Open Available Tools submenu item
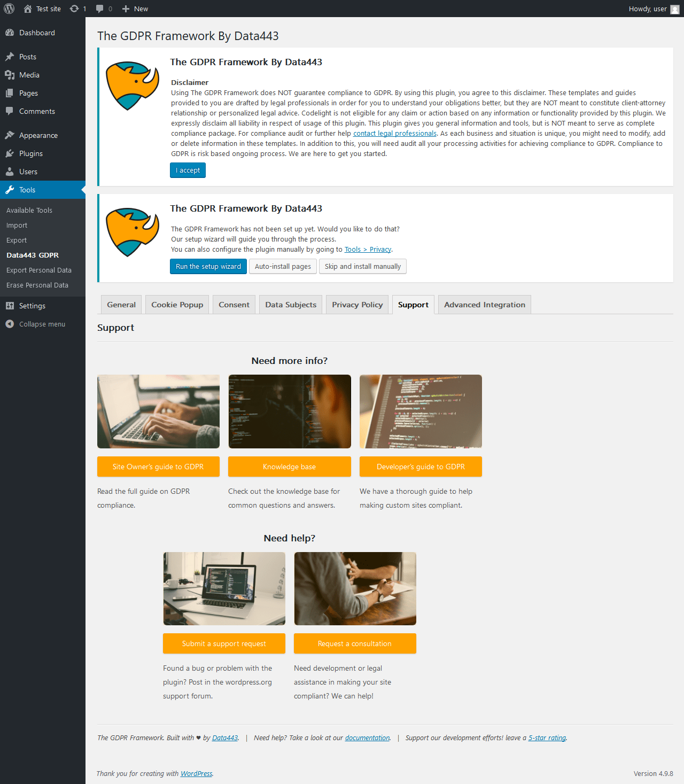The image size is (684, 784). coord(29,211)
